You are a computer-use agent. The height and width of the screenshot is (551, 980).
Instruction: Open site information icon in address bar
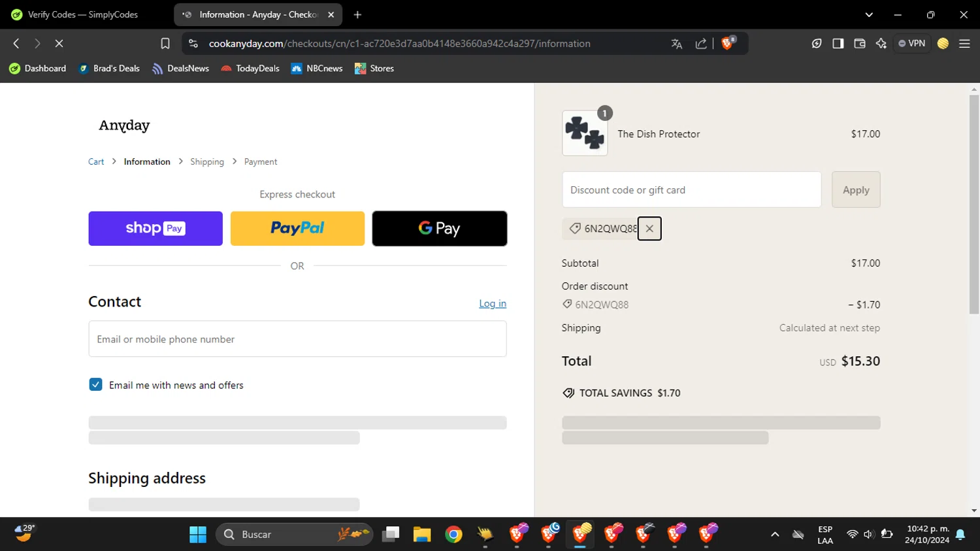[x=193, y=43]
